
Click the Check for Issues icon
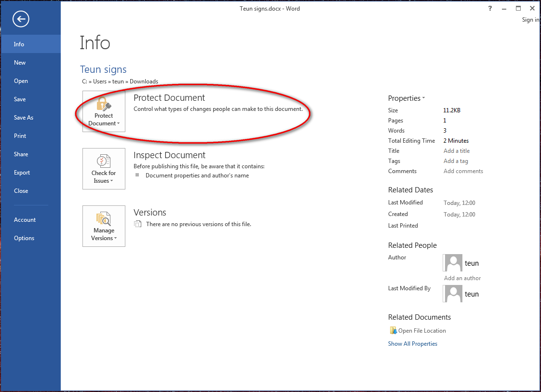pos(104,162)
